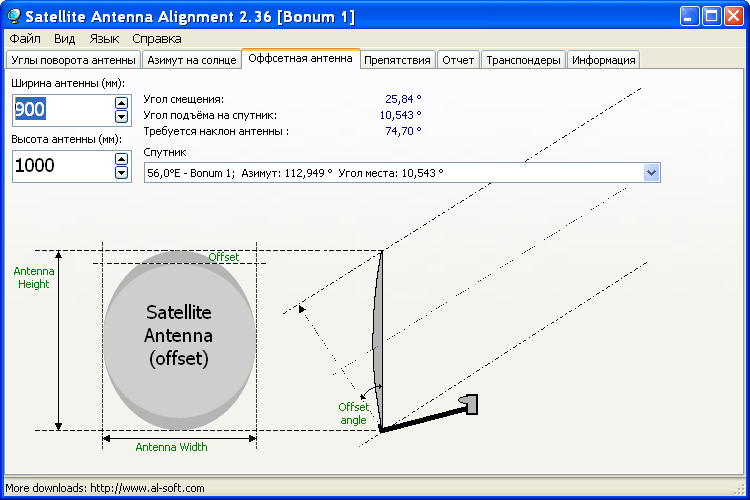The image size is (750, 500).
Task: Increase antenna height with up arrow
Action: click(x=122, y=159)
